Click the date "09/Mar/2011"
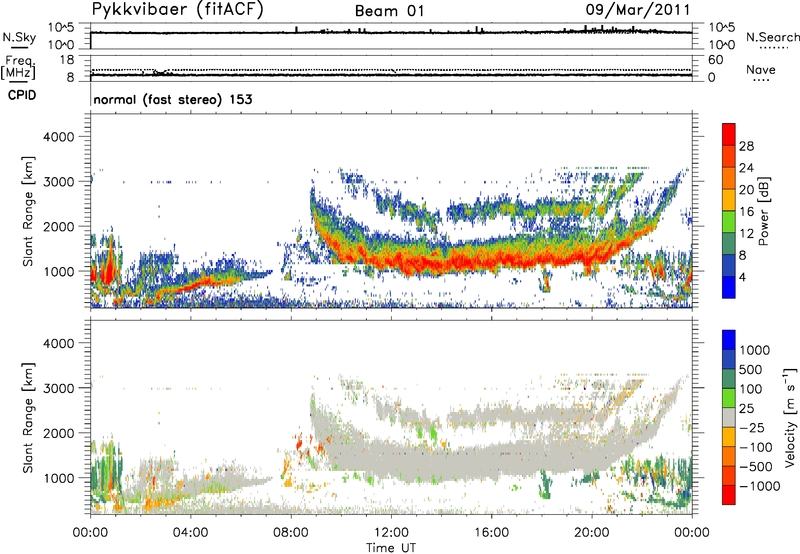Viewport: 800px width, 554px height. click(x=638, y=9)
